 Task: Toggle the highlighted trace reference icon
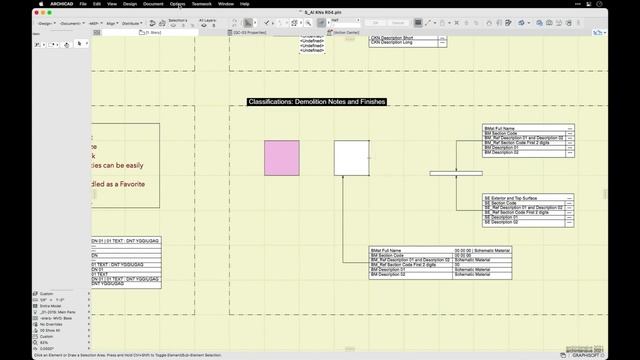click(321, 23)
